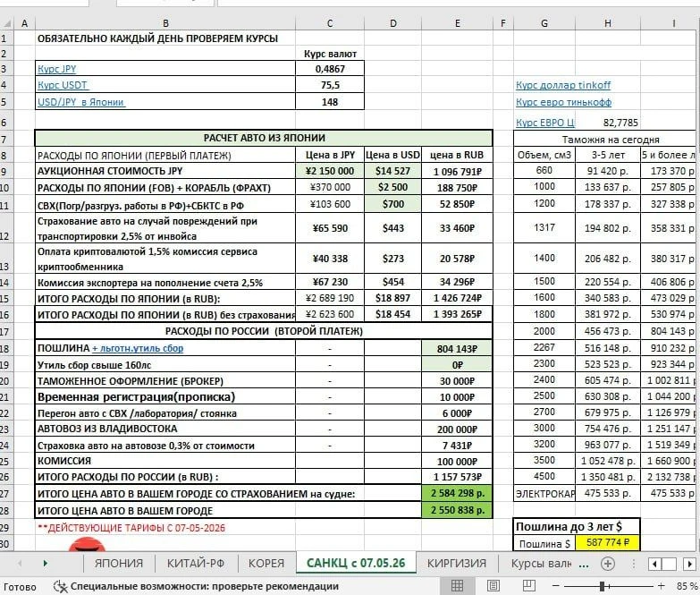Open the Курс JPY link

coord(56,69)
